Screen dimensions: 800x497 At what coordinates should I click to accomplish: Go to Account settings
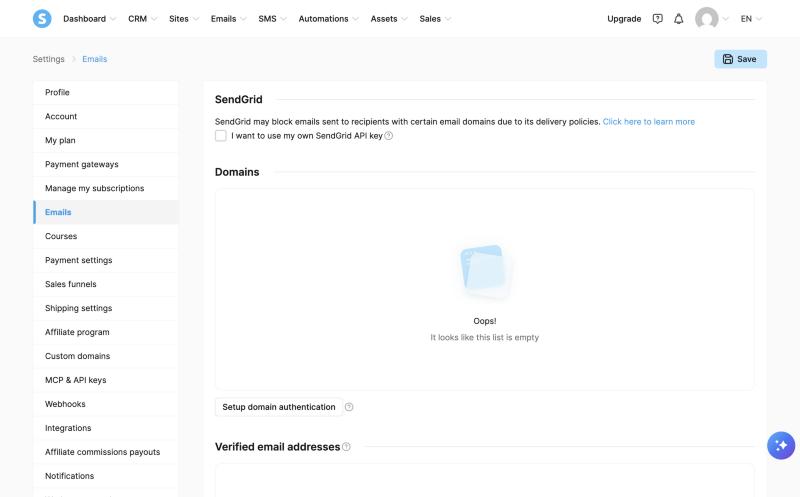click(106, 116)
